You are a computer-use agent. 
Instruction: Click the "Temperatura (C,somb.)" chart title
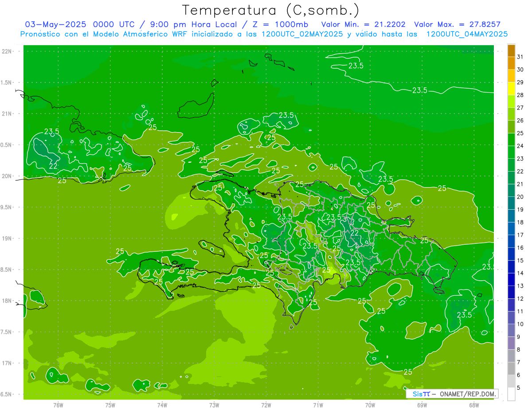coord(270,10)
